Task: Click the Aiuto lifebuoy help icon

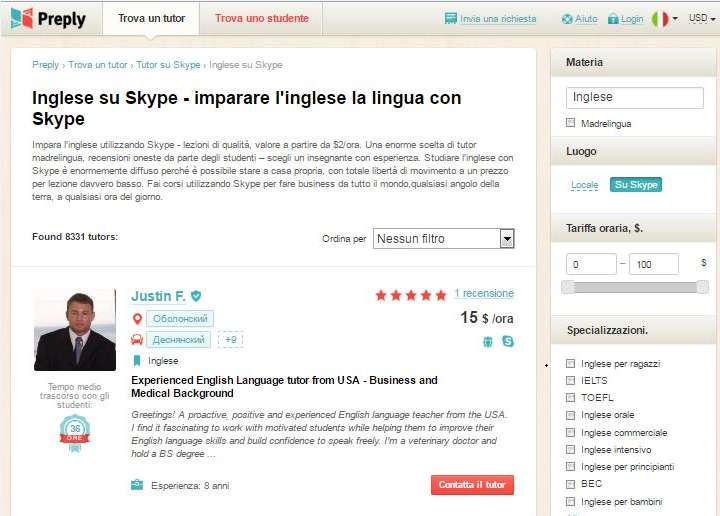Action: coord(567,19)
